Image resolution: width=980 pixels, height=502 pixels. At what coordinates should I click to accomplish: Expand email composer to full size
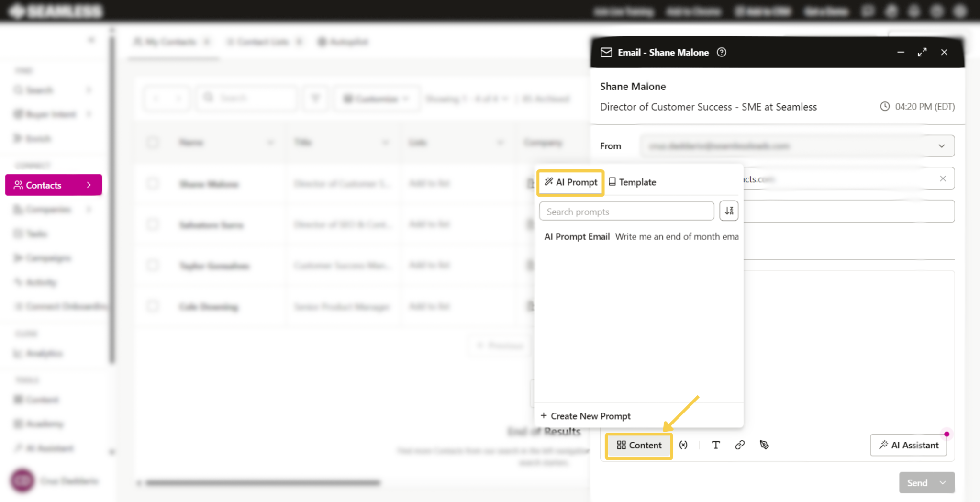pyautogui.click(x=922, y=52)
